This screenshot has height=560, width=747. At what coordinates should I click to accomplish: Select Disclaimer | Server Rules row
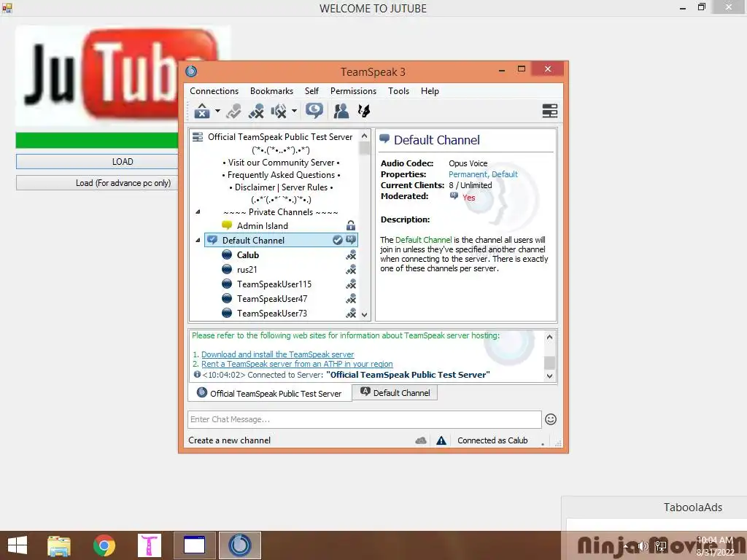[281, 187]
